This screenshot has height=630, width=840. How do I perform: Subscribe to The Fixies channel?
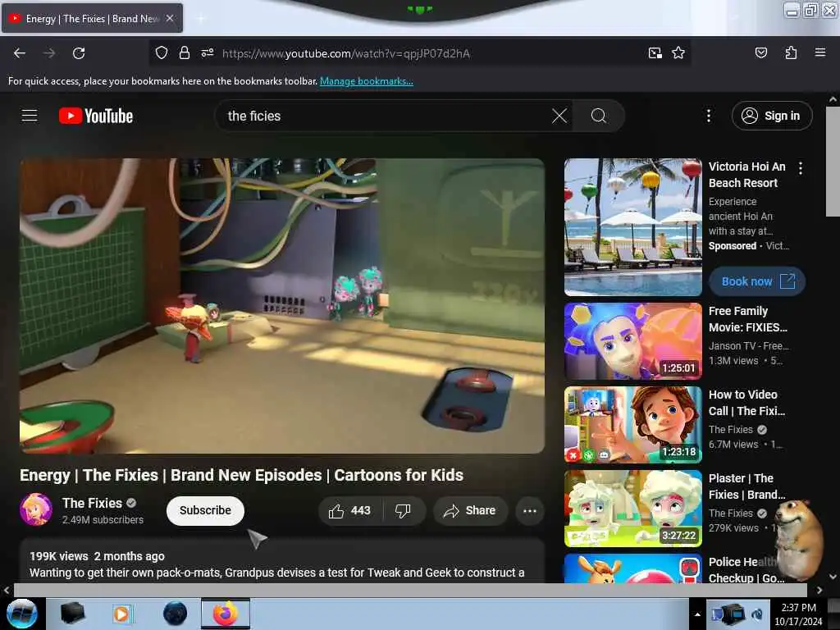click(205, 510)
